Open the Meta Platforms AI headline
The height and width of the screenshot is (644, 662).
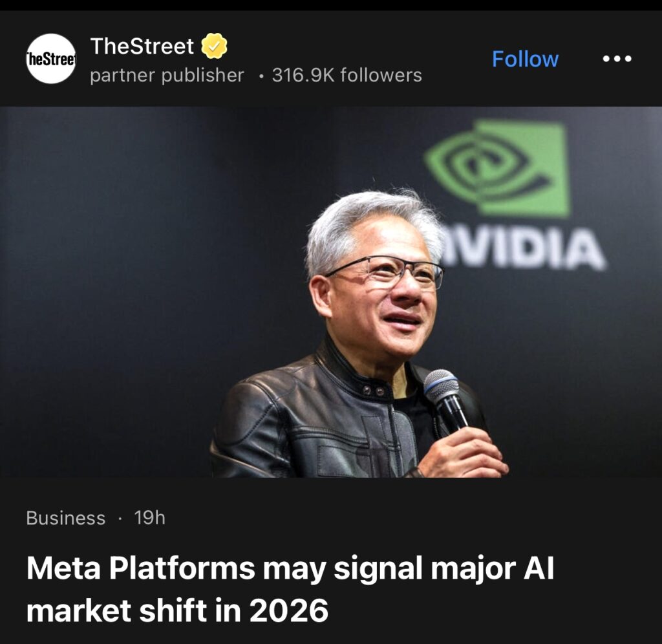(x=290, y=590)
